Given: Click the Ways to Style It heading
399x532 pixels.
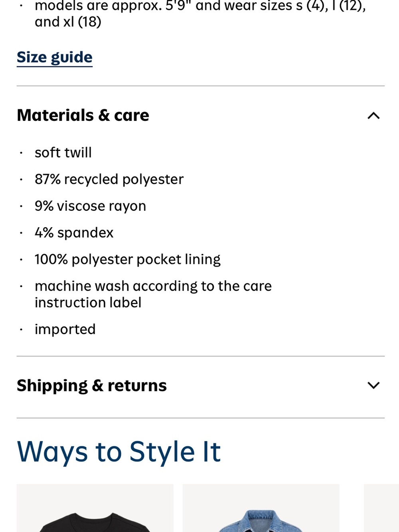Looking at the screenshot, I should [x=119, y=452].
